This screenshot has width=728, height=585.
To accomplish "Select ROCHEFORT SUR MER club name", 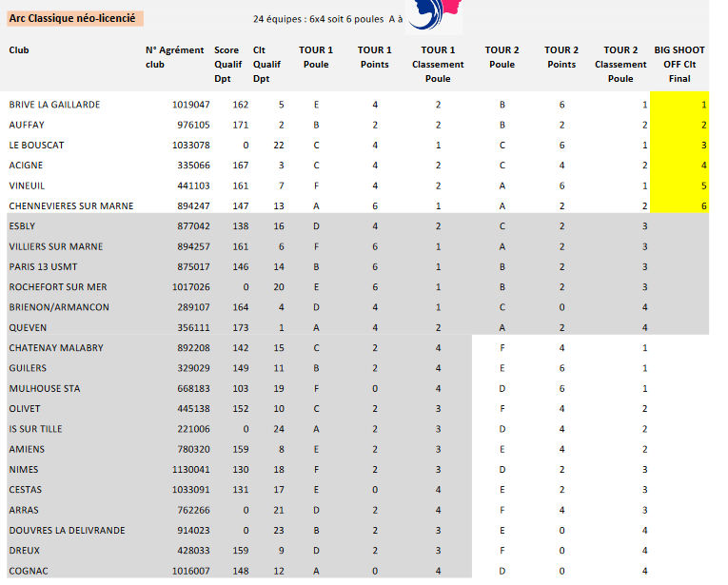I will click(58, 287).
